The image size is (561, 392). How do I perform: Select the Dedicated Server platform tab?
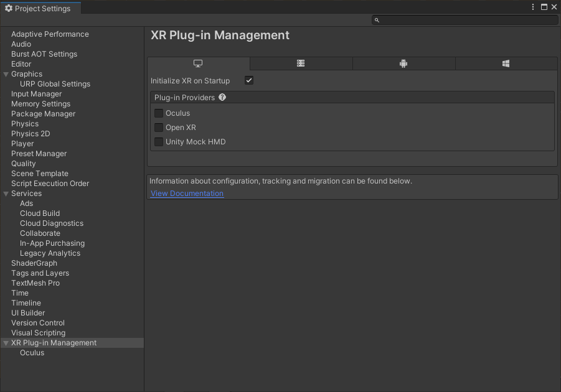pos(301,63)
